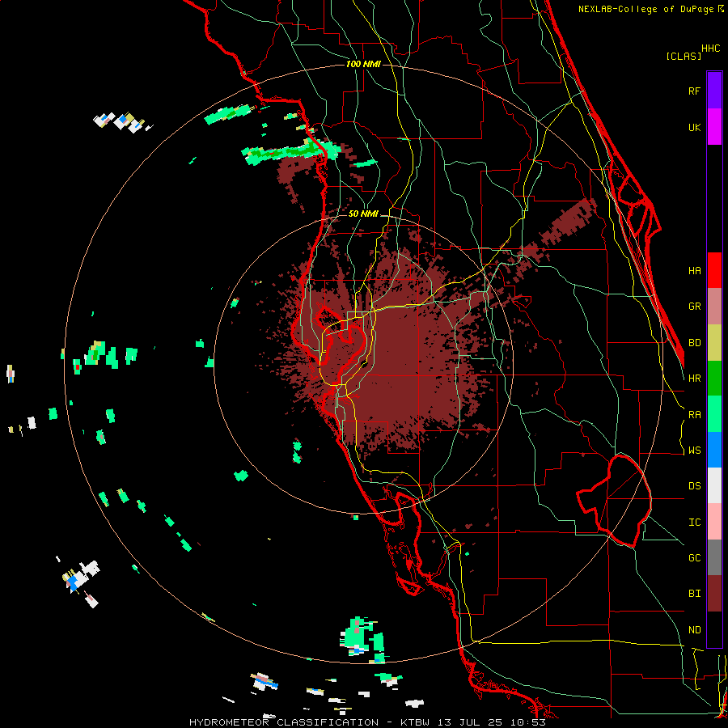Select the IC legend label
The image size is (728, 728).
(x=694, y=523)
